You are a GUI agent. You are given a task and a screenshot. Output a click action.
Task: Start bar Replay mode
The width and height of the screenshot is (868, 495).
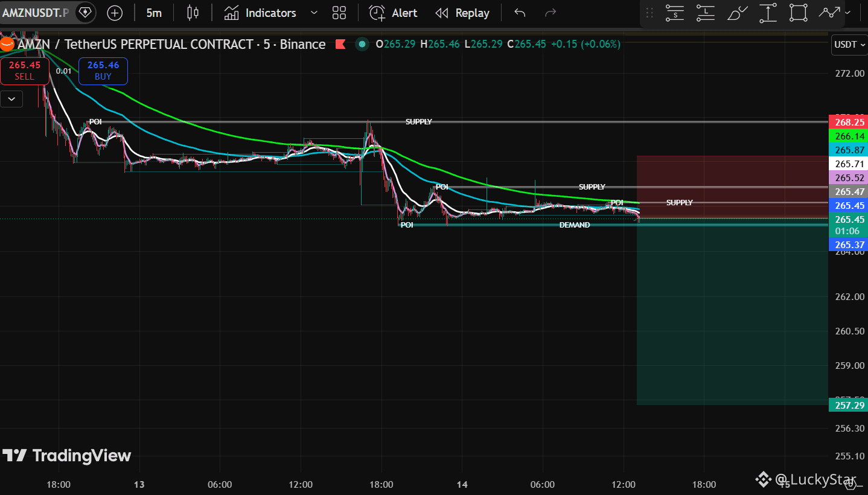(x=462, y=13)
